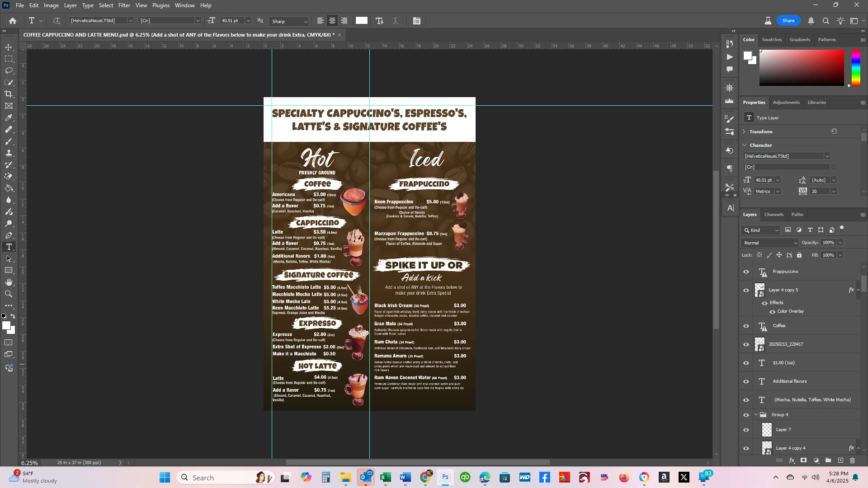Click the Delete Layer trash icon
Image resolution: width=868 pixels, height=488 pixels.
[x=853, y=461]
